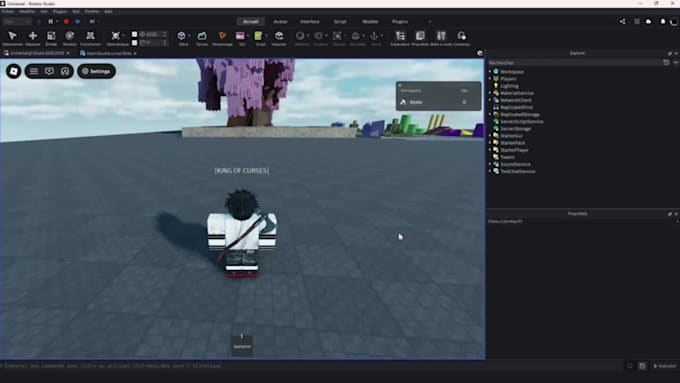Select Teams in Explorer

coord(507,157)
